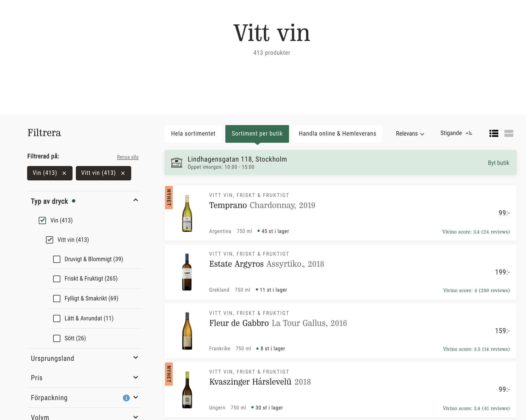Click the Kvaszinger Hárslevelü bottle image

187,390
